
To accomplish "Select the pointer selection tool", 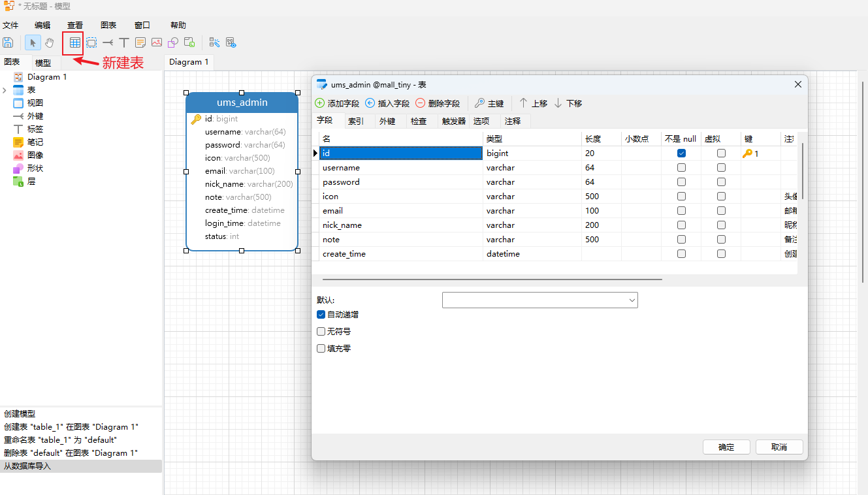I will click(x=33, y=42).
